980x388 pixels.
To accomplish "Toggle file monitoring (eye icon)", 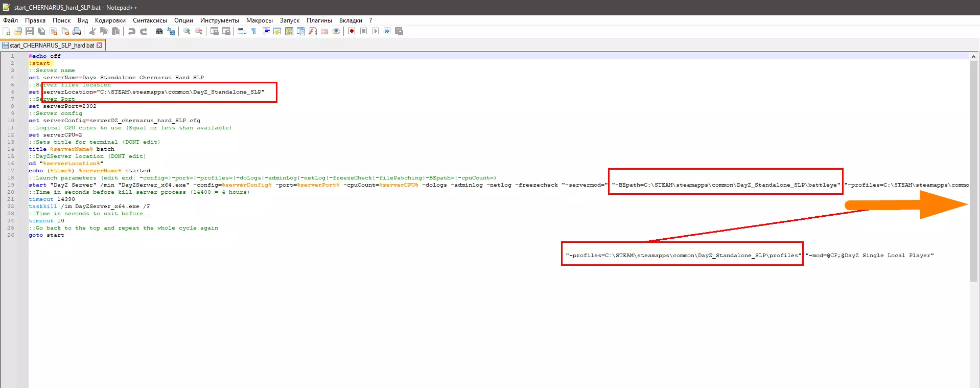I will pos(336,31).
